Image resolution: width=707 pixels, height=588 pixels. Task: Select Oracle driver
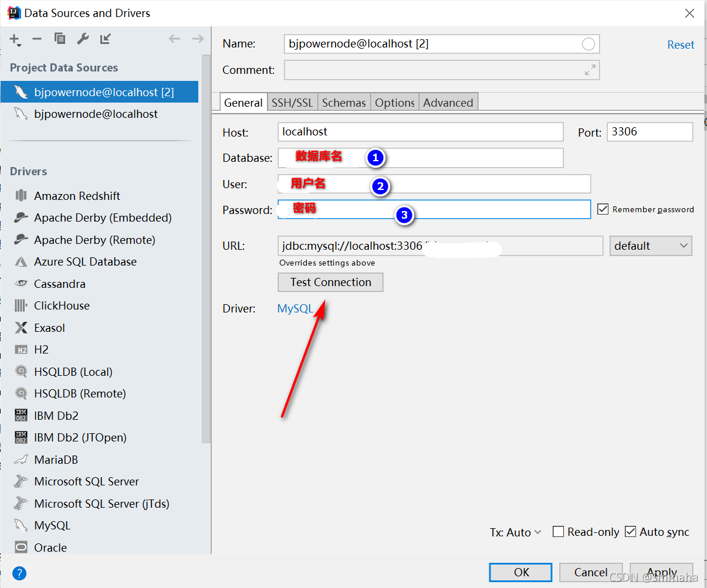(x=50, y=548)
